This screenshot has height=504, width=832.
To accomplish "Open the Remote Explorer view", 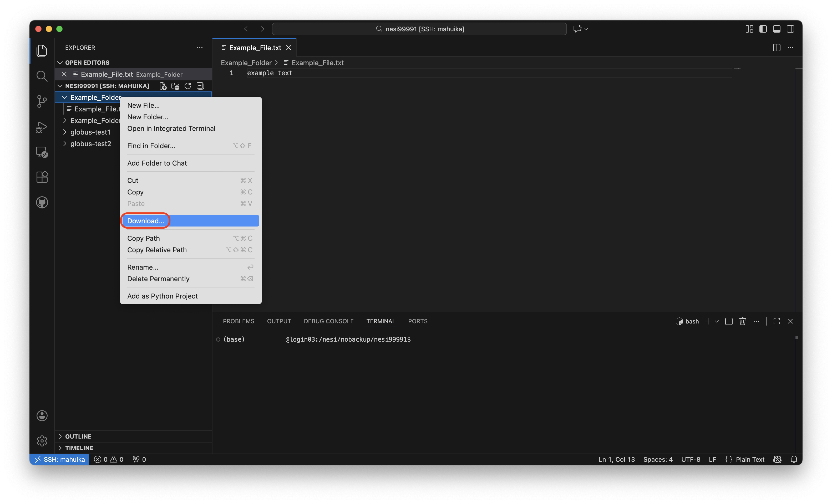I will [x=42, y=152].
